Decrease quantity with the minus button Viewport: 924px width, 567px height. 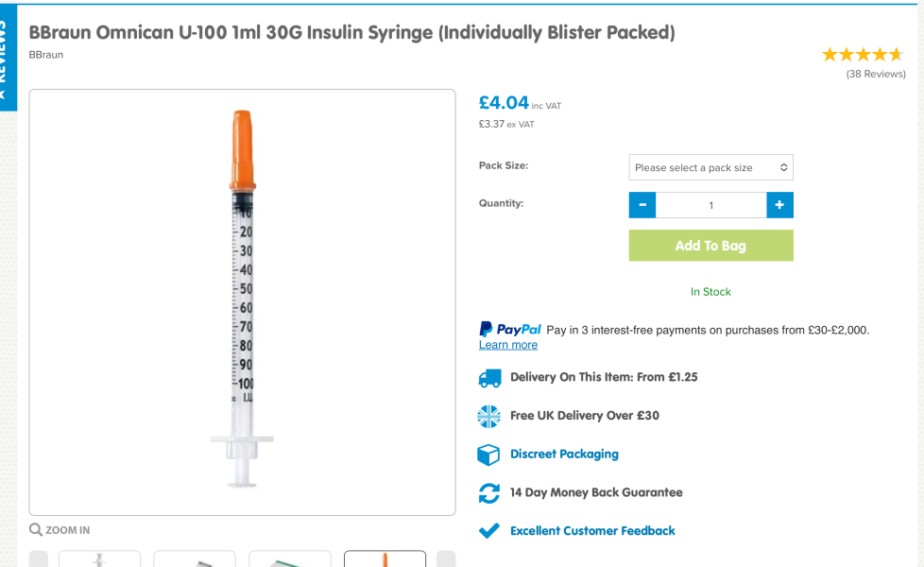point(642,205)
